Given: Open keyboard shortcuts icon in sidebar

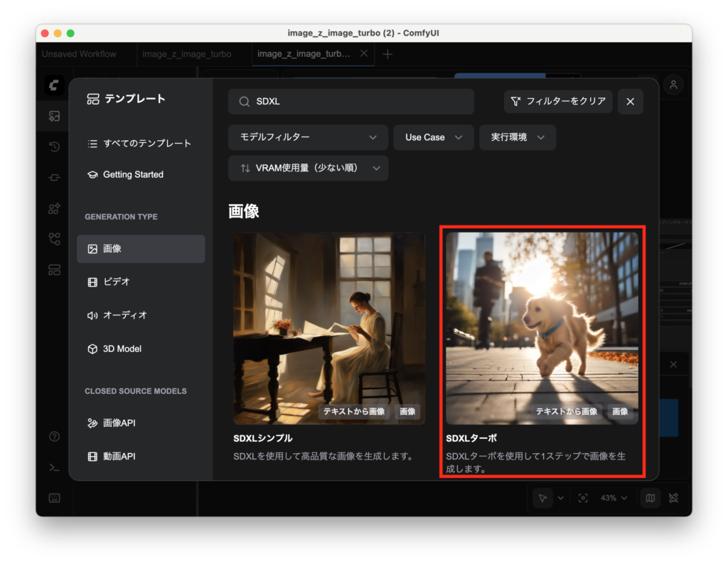Looking at the screenshot, I should (54, 498).
